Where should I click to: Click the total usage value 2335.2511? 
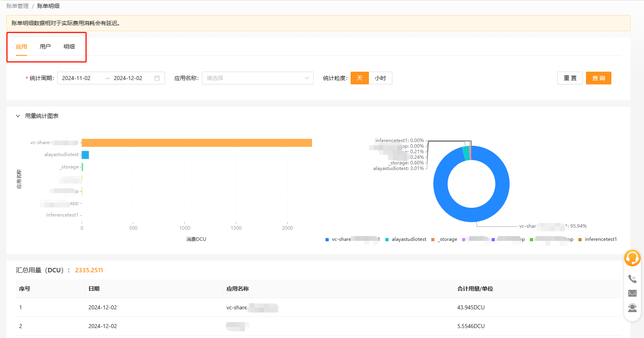[89, 270]
